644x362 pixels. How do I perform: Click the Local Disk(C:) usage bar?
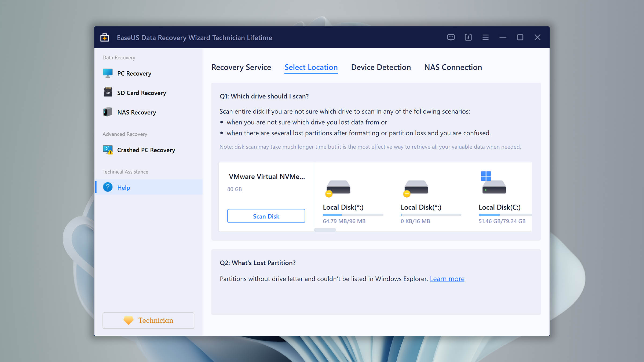(x=505, y=215)
